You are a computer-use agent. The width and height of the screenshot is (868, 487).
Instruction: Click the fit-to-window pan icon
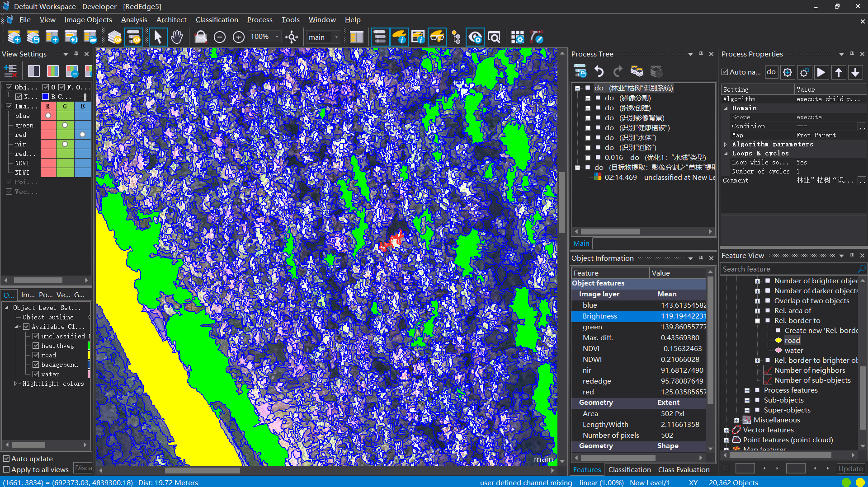[x=292, y=37]
